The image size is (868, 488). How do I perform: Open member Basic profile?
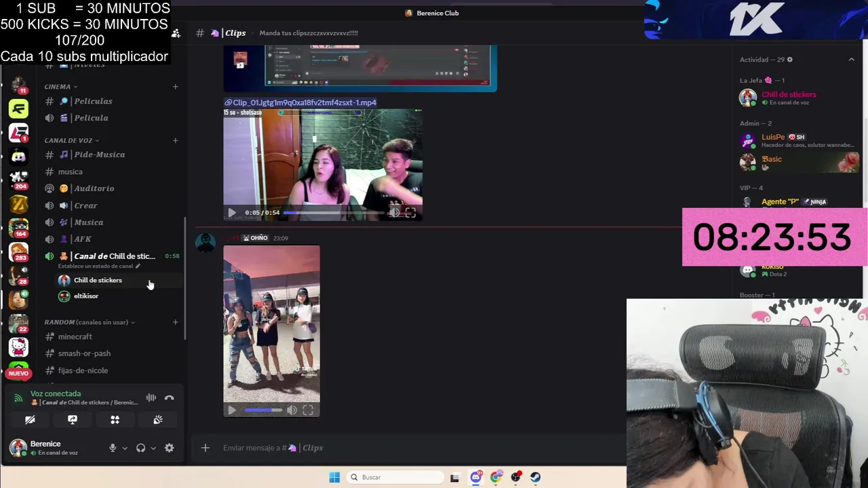[x=798, y=163]
